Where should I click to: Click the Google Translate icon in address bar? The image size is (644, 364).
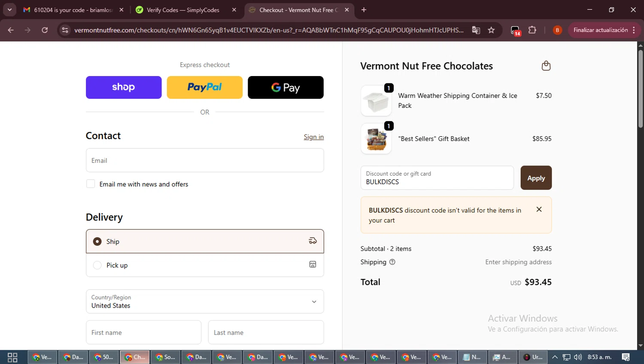coord(476,30)
